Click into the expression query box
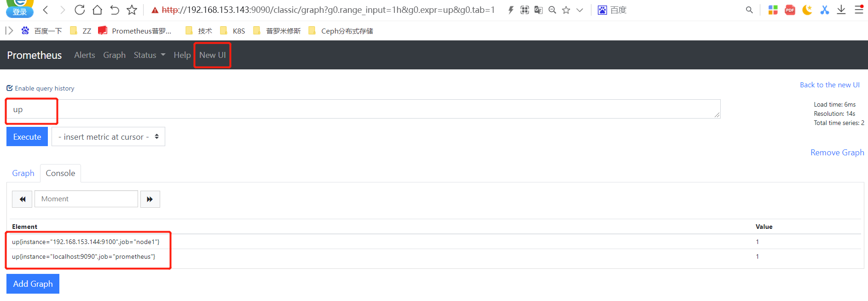The width and height of the screenshot is (868, 301). [364, 109]
